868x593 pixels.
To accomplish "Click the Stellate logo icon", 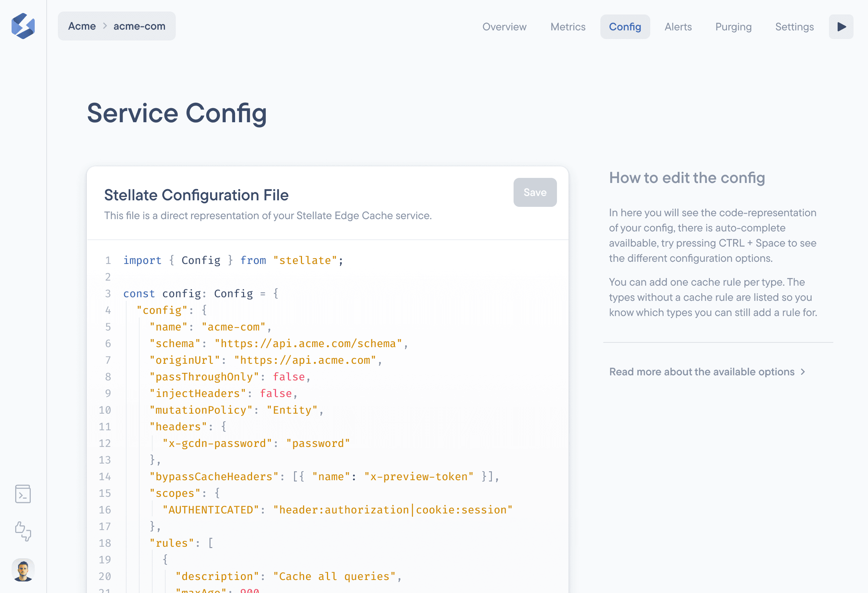I will pos(23,26).
